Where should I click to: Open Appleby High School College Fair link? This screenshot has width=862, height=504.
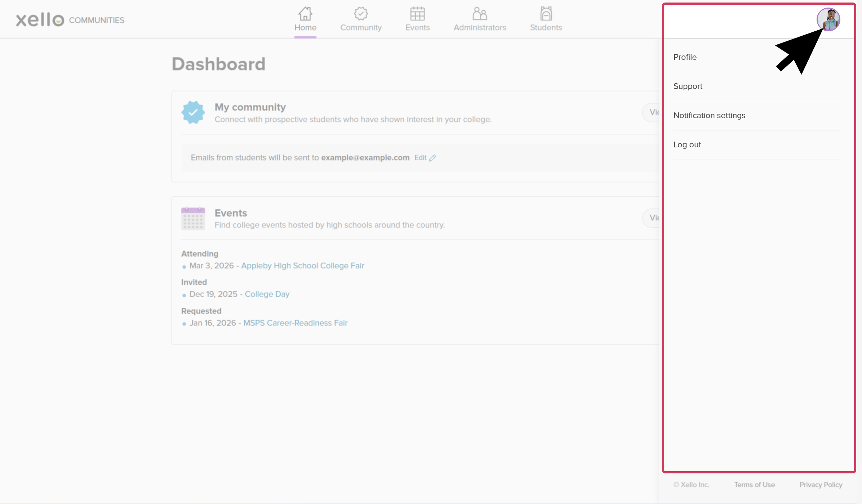pyautogui.click(x=303, y=266)
